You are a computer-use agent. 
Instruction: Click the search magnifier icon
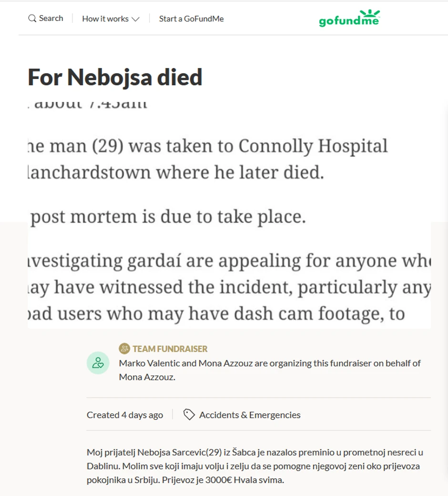32,19
